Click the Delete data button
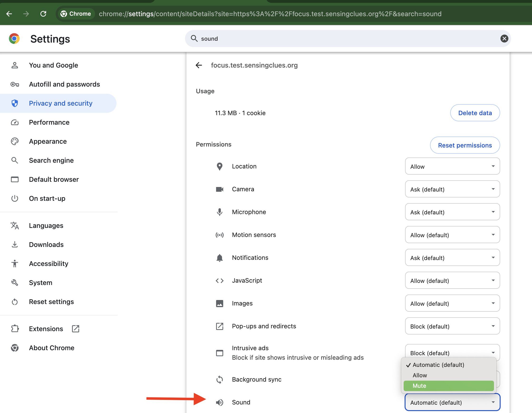532x413 pixels. pos(474,113)
